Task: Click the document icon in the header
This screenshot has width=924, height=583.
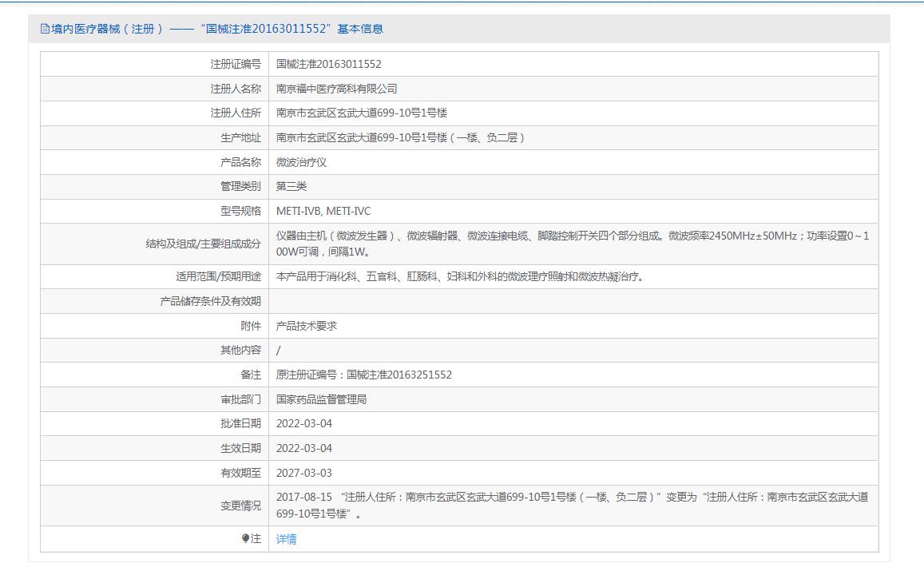Action: tap(45, 29)
